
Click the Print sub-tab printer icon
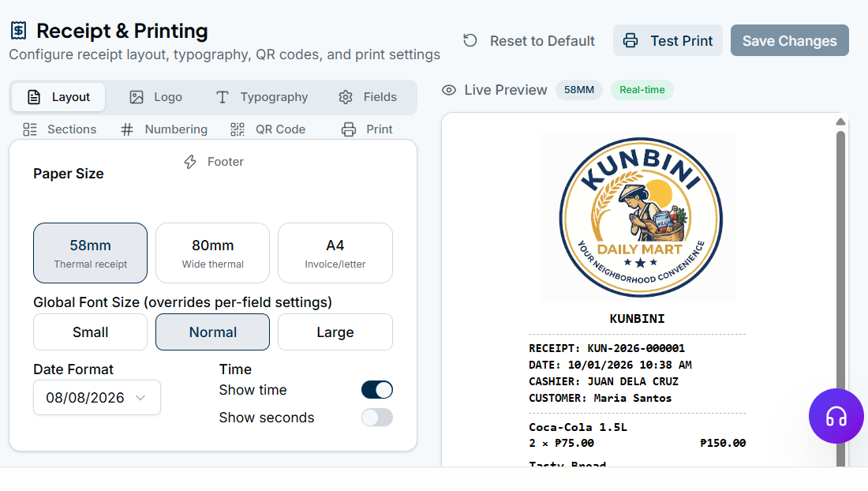pos(349,129)
